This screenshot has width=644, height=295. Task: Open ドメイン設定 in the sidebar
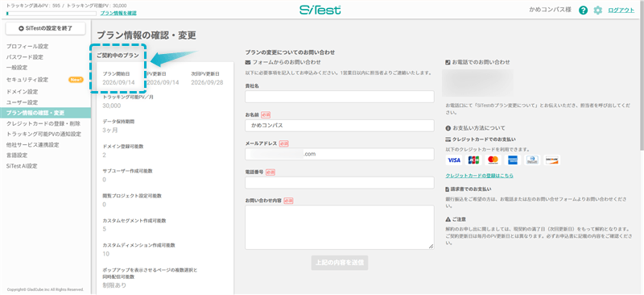click(x=23, y=92)
